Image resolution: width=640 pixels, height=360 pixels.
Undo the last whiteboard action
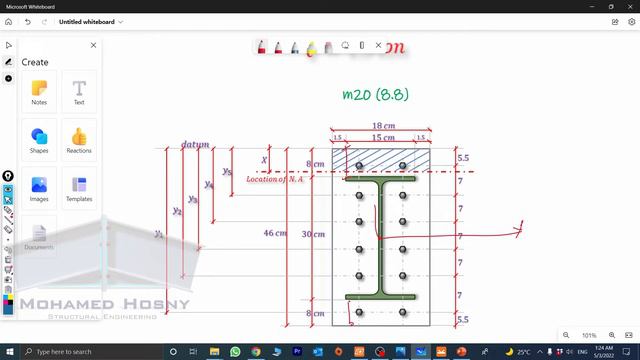pos(27,22)
